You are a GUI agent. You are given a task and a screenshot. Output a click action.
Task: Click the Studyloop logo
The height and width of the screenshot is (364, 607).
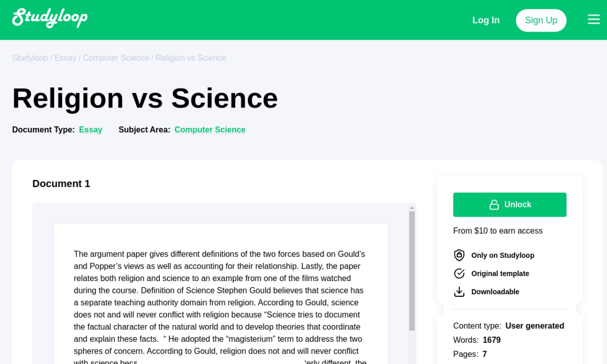coord(50,18)
